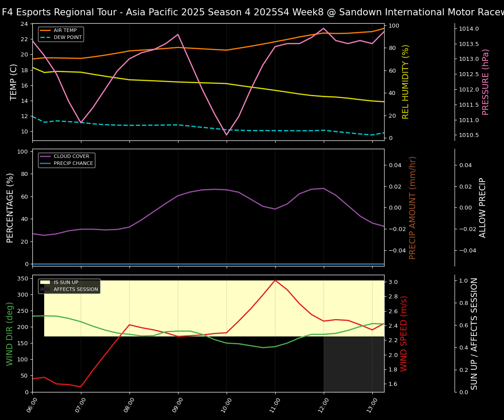Viewport: 504px width, 420px height.
Task: Click the PRECIP CHANCE legend label
Action: pos(73,164)
